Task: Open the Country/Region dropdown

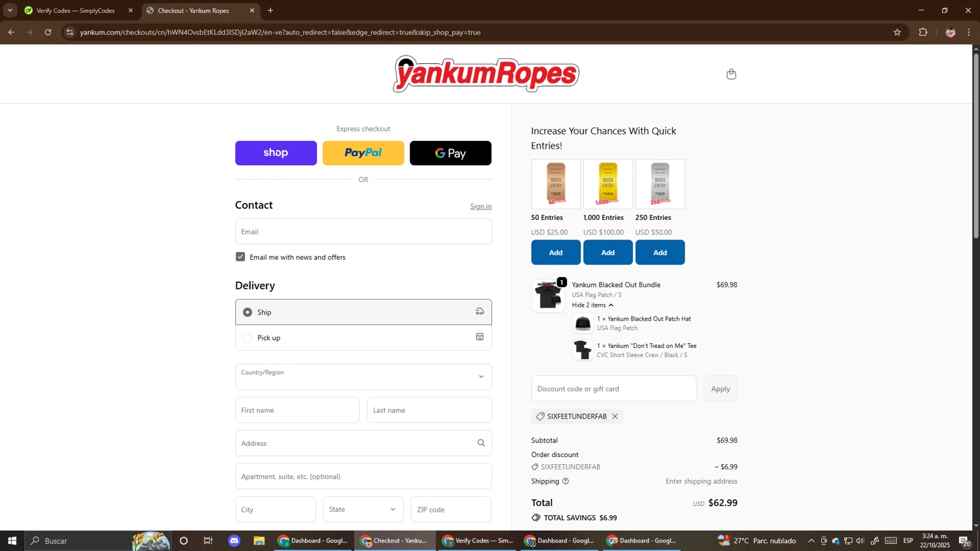Action: click(x=363, y=377)
